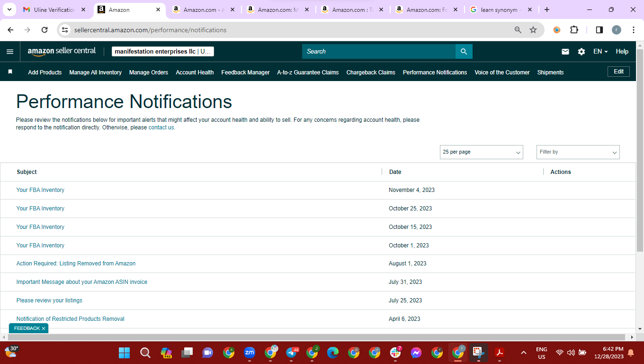The height and width of the screenshot is (364, 644).
Task: Click the Edit button in navigation bar
Action: point(618,72)
